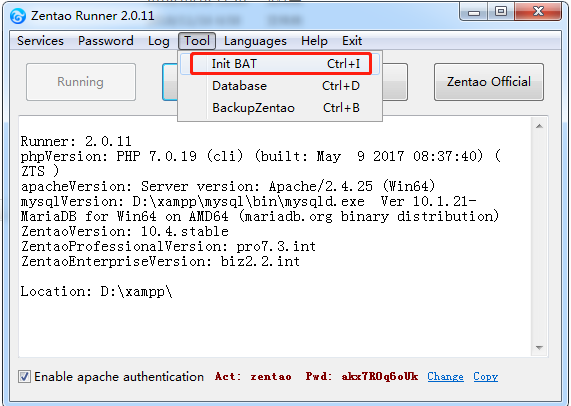
Task: Choose BackupZentao from Tool menu
Action: point(280,108)
